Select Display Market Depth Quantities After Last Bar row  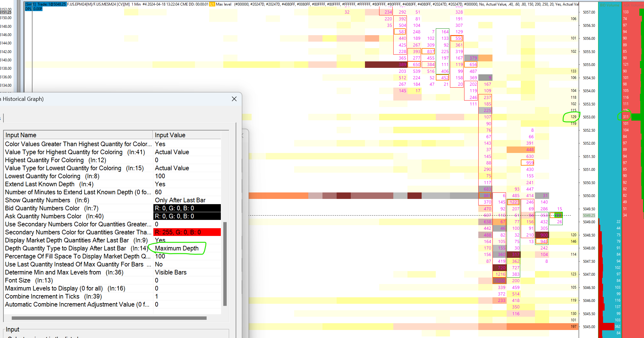coord(77,240)
